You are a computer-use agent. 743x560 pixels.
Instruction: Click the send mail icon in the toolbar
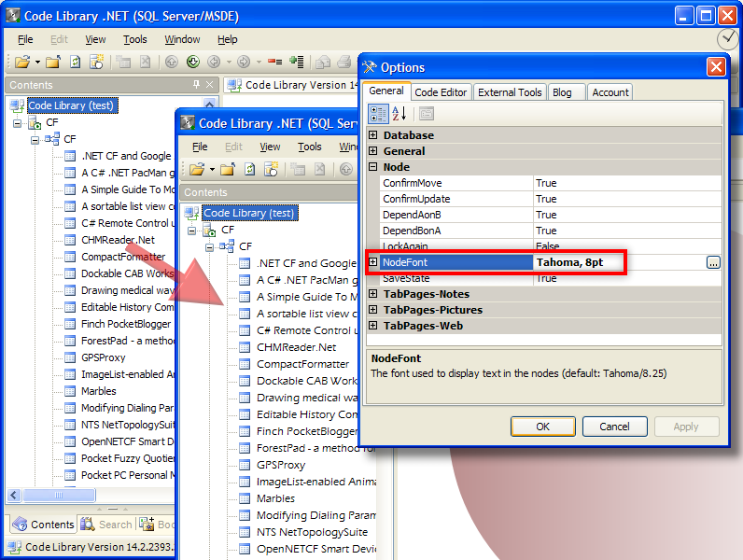pos(323,62)
